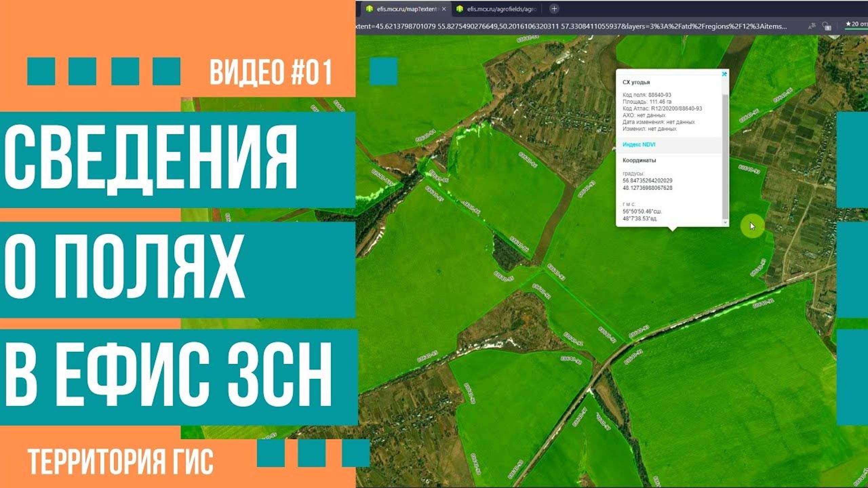Open the star reviews badge
Image resolution: width=868 pixels, height=488 pixels.
coord(857,24)
